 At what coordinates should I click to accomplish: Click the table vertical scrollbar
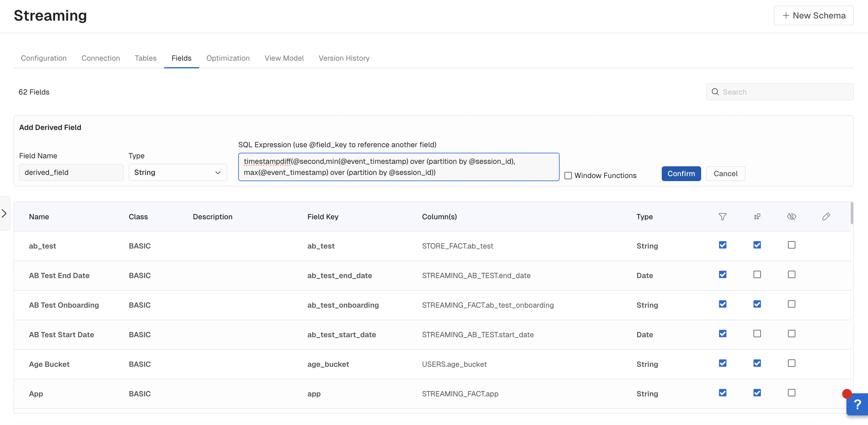[851, 213]
